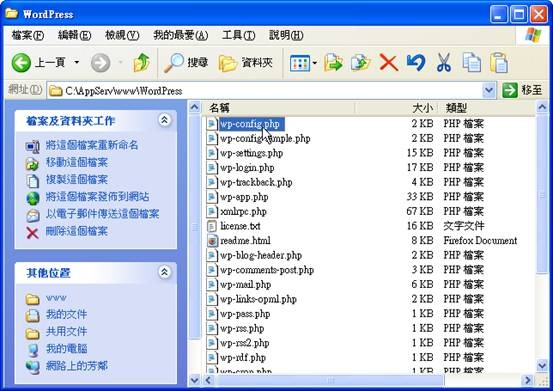The image size is (553, 391).
Task: Go back with the 上一頁 button
Action: [38, 63]
